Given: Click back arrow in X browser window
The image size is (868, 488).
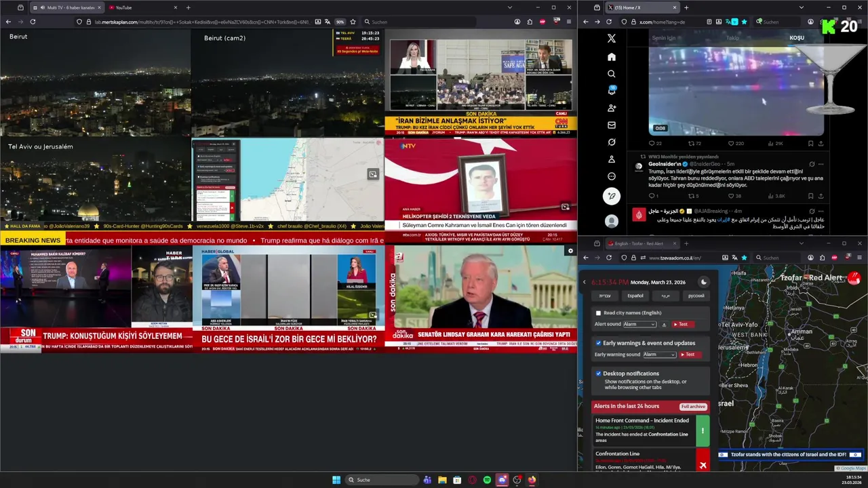Looking at the screenshot, I should coord(586,22).
